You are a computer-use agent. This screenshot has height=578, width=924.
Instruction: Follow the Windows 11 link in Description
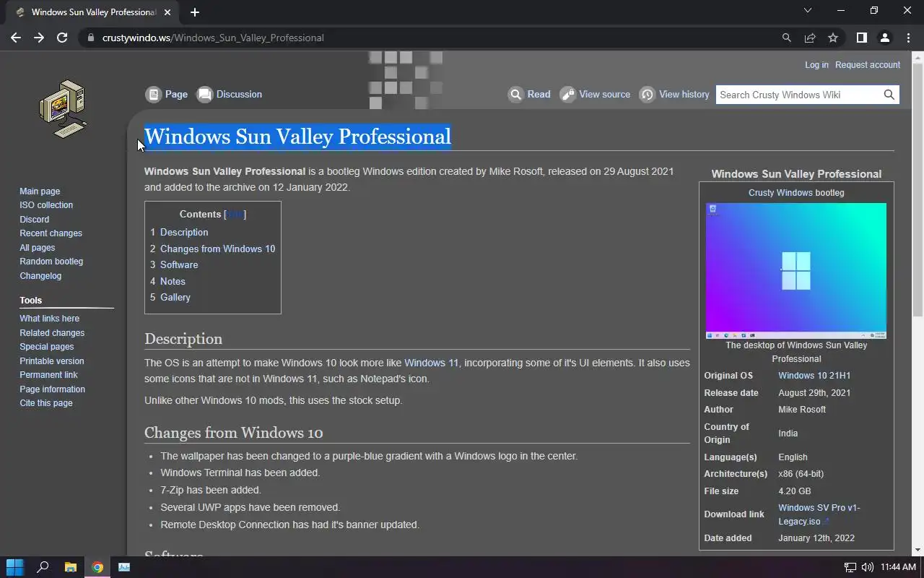point(431,363)
